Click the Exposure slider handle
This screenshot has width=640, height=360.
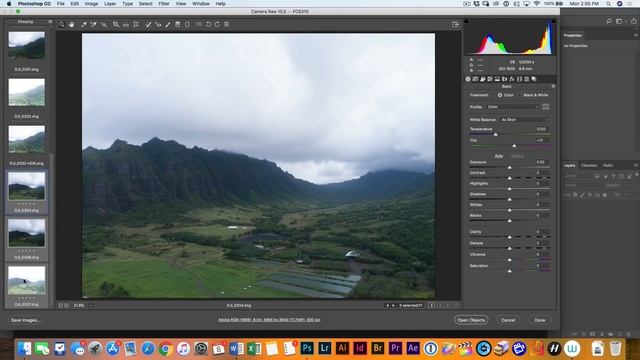pos(509,167)
